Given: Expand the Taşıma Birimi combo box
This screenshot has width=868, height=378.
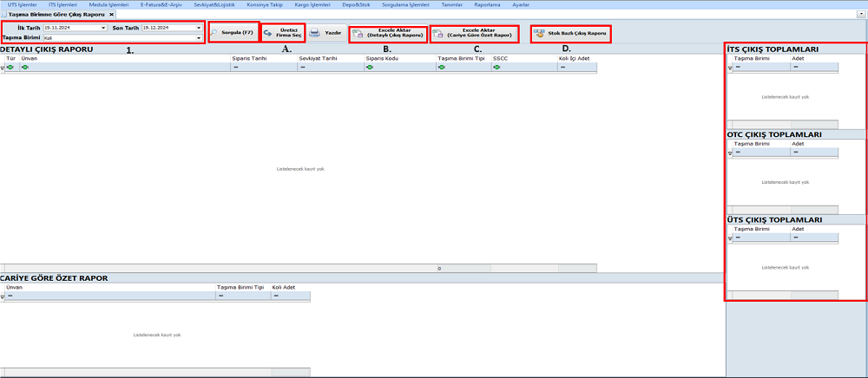Looking at the screenshot, I should tap(199, 38).
